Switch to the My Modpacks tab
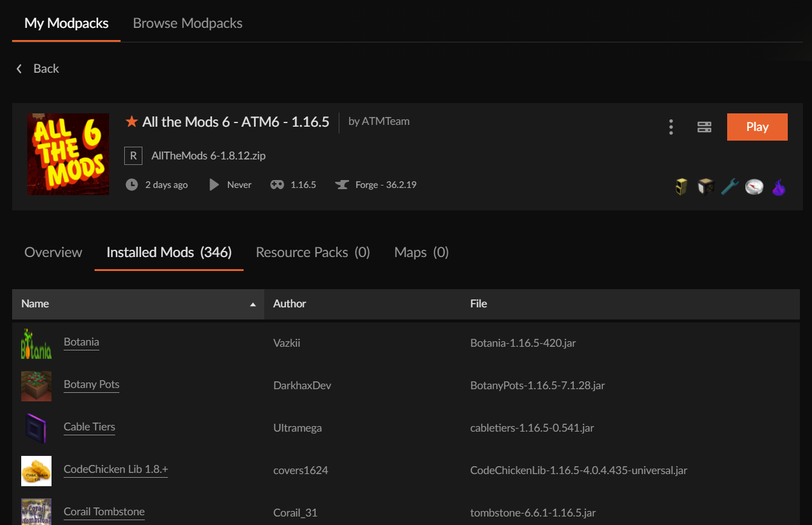Screen dimensions: 812x525 67,23
